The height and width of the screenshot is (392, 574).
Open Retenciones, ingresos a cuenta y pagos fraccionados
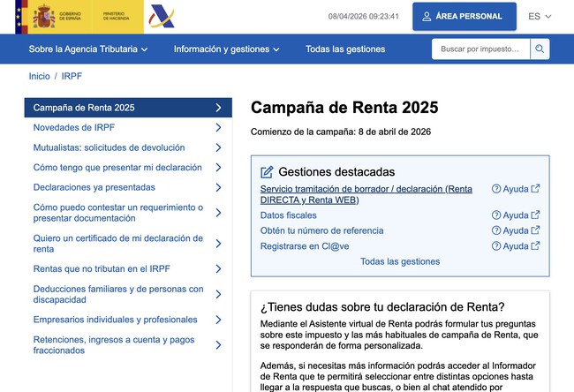(128, 345)
